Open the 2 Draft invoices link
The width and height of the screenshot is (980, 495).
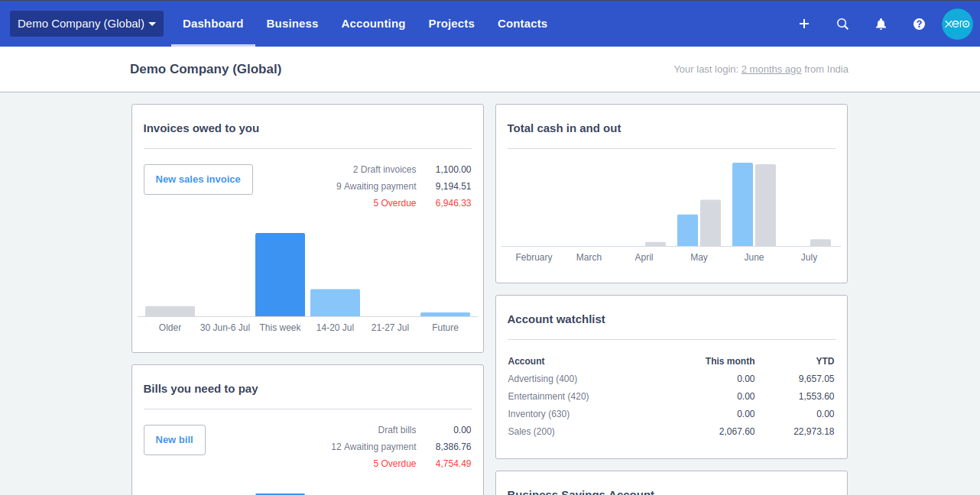[x=385, y=170]
